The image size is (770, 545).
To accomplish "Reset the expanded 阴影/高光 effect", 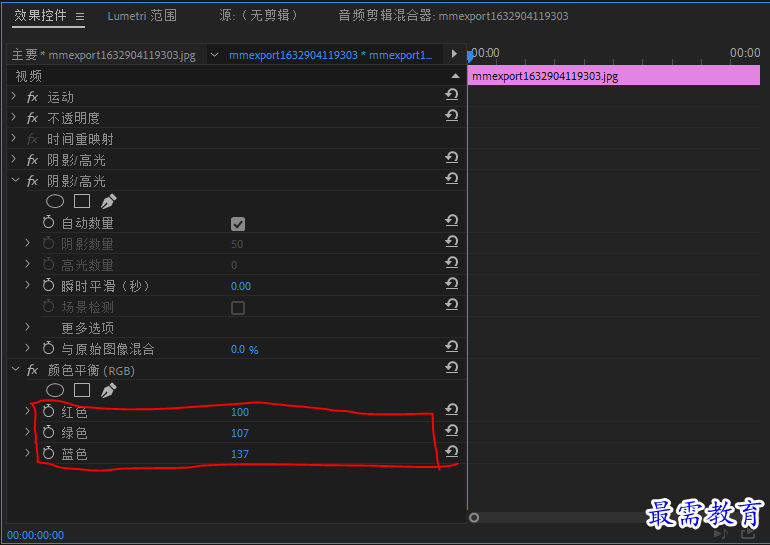I will (452, 178).
